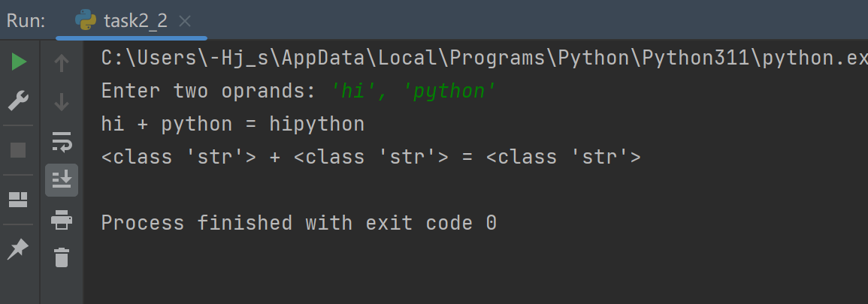Close the task2_2 tab
This screenshot has height=304, width=868.
click(x=186, y=20)
